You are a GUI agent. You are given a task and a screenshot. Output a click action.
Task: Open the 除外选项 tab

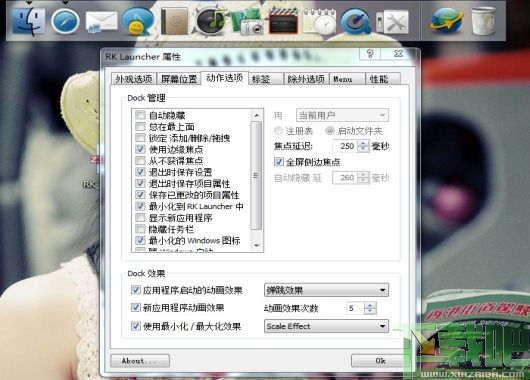coord(306,79)
